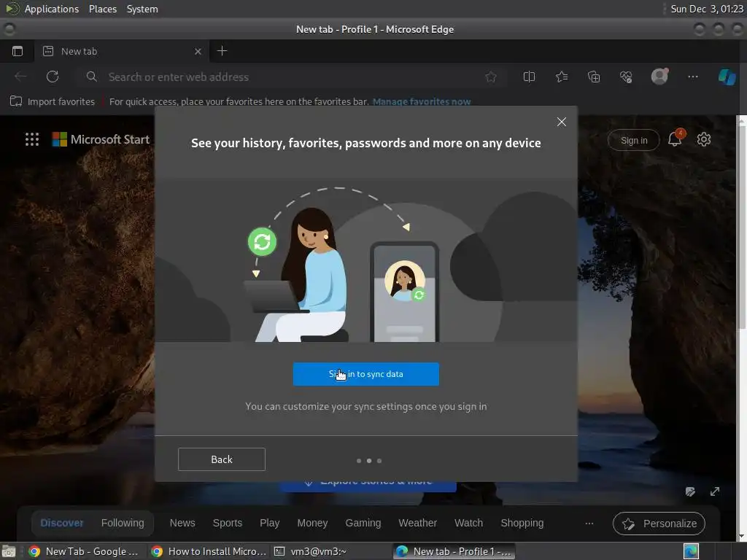Open the Weather category

pyautogui.click(x=418, y=523)
